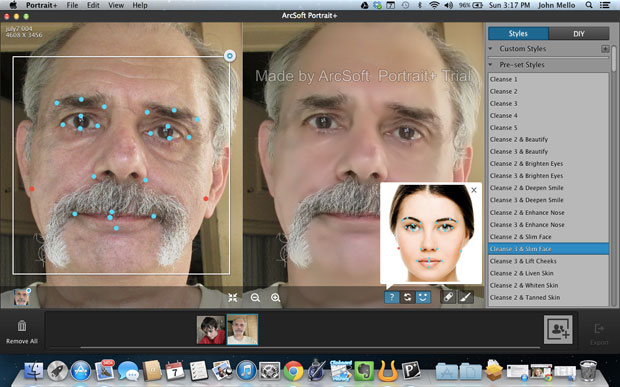
Task: Select the mustached man filmstrip thumbnail
Action: point(242,329)
